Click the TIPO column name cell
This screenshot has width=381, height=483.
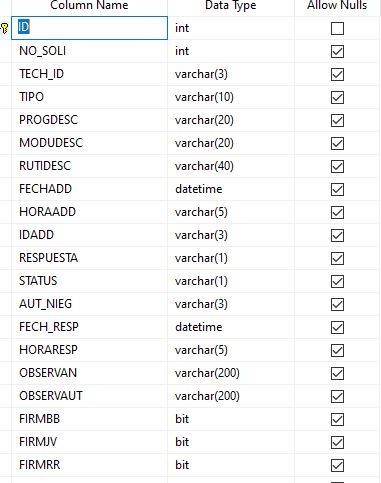pyautogui.click(x=89, y=97)
